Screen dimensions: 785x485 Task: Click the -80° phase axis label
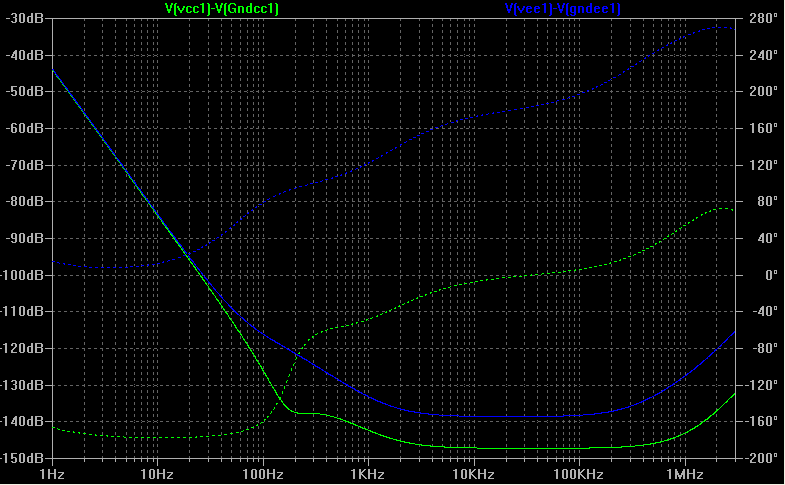pos(764,348)
